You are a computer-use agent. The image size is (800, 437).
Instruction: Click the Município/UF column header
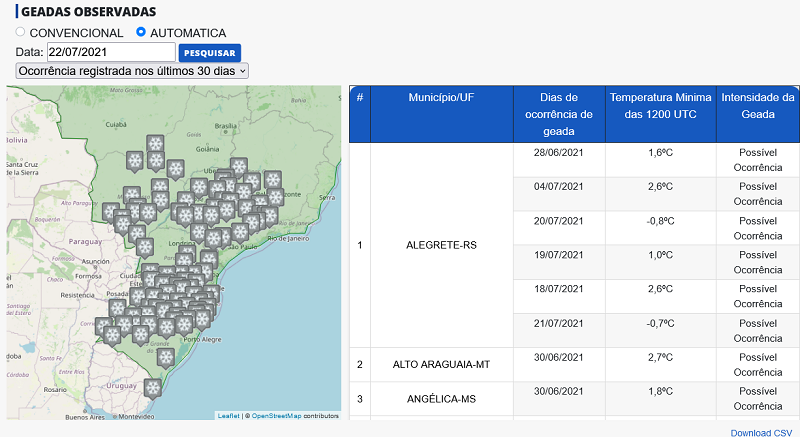[x=441, y=98]
